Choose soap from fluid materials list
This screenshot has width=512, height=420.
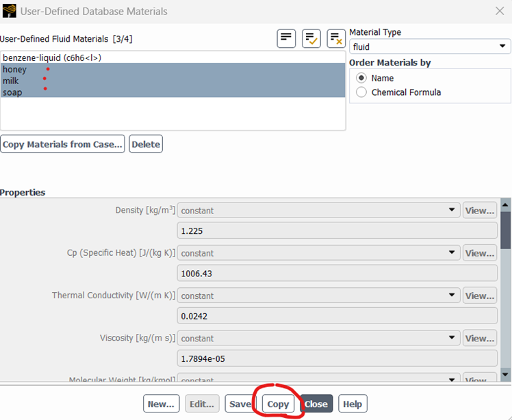12,92
